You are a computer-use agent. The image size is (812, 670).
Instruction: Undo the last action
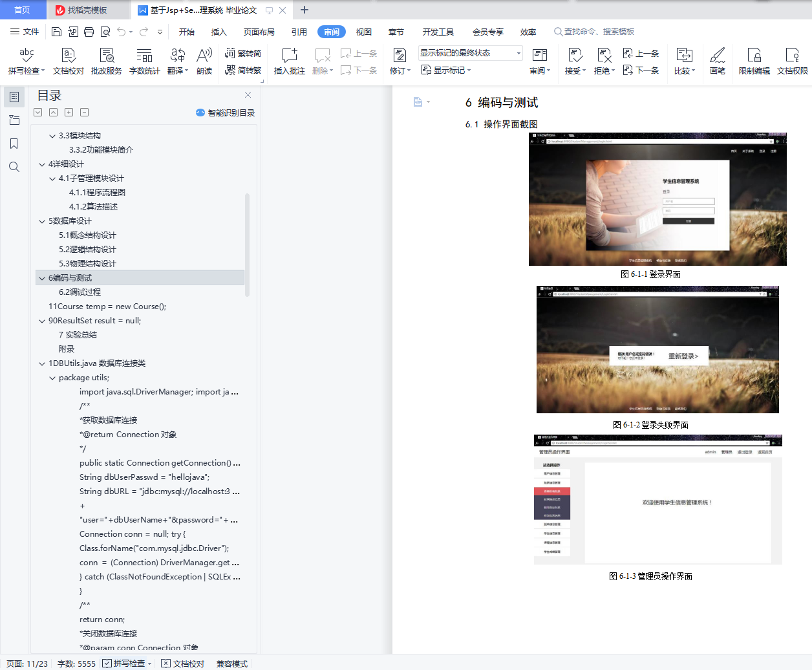pos(122,32)
